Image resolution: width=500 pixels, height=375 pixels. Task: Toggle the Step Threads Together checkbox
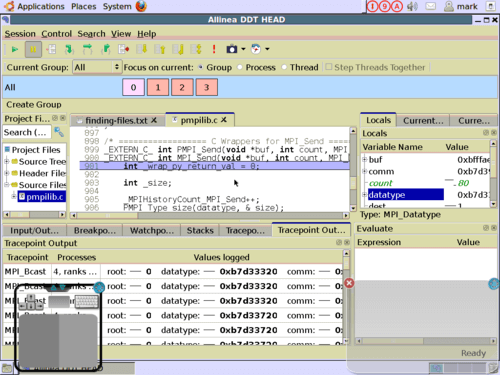tap(329, 67)
